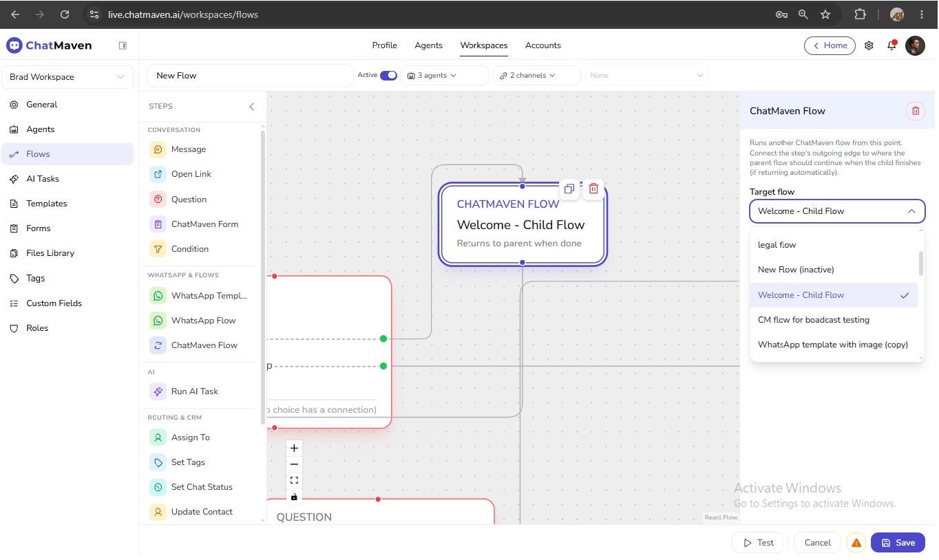Collapse the left sidebar toggle icon

coord(123,45)
